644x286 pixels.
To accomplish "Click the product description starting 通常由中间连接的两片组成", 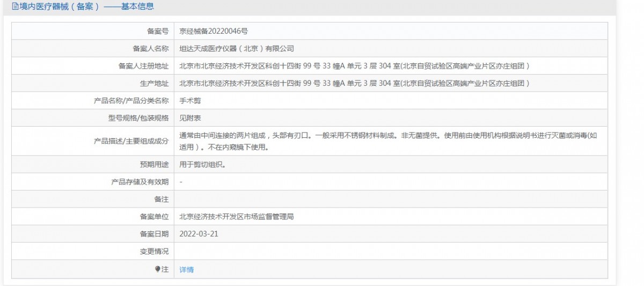I will 388,141.
